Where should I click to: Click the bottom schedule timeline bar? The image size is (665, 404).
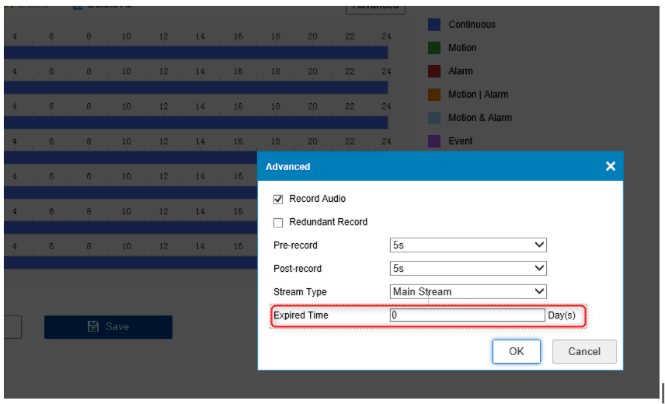point(130,262)
